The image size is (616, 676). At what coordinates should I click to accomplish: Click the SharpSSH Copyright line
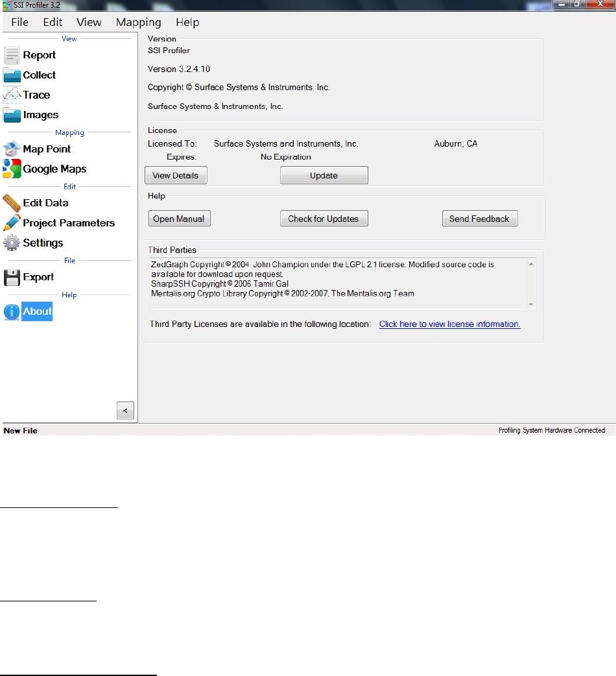(x=220, y=284)
